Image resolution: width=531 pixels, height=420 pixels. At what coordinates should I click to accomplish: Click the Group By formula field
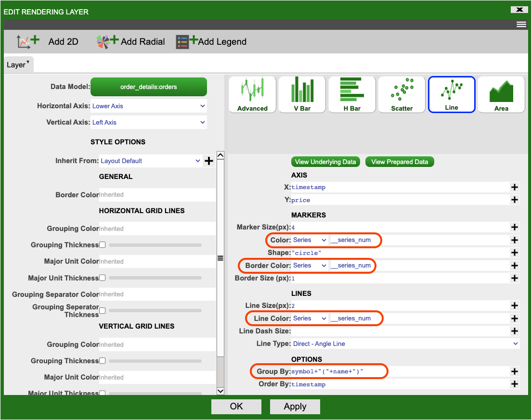(400, 371)
